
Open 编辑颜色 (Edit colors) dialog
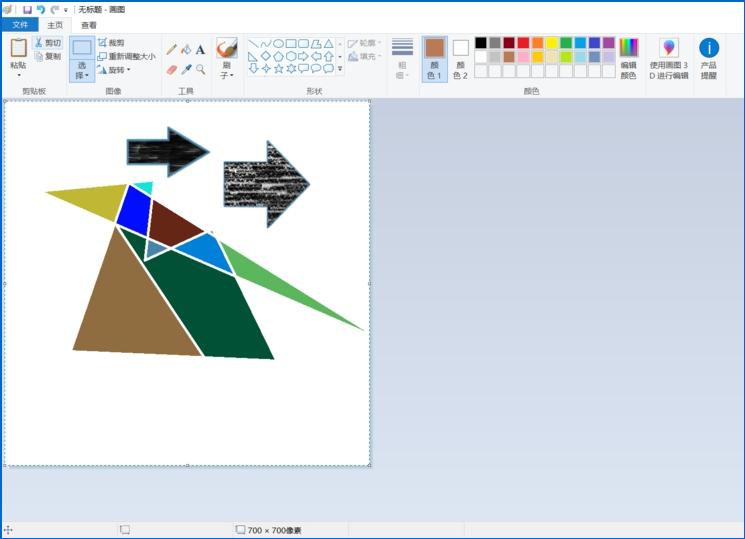629,59
